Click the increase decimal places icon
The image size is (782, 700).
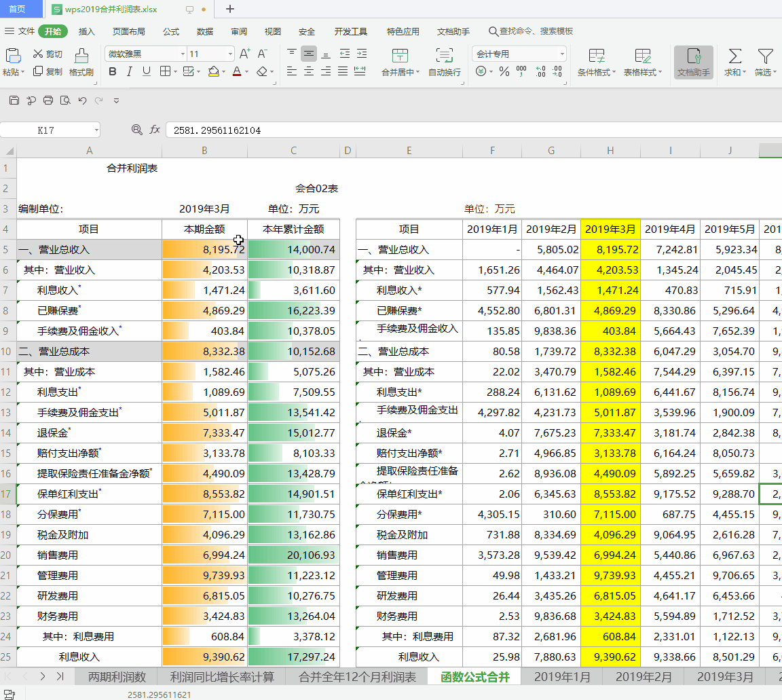(540, 71)
